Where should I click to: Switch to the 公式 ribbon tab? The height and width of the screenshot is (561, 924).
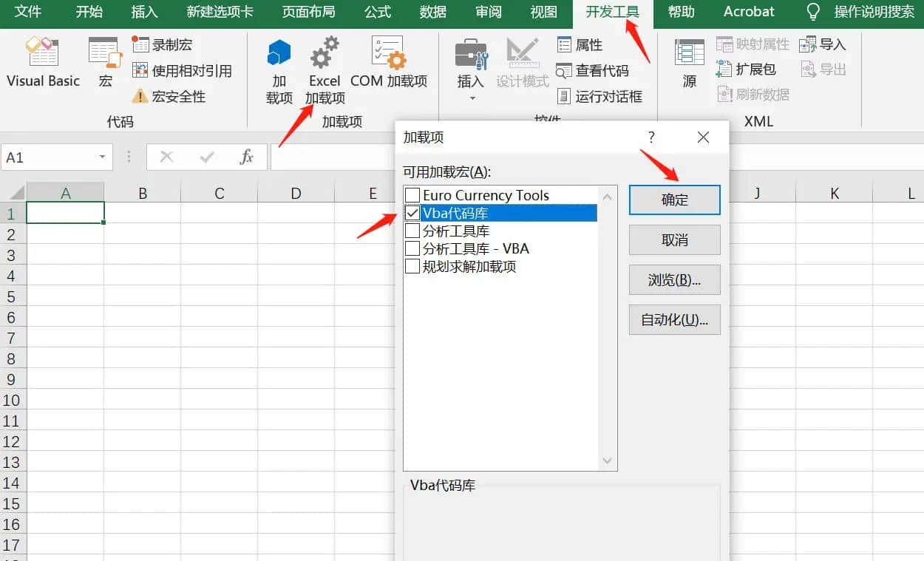point(377,12)
